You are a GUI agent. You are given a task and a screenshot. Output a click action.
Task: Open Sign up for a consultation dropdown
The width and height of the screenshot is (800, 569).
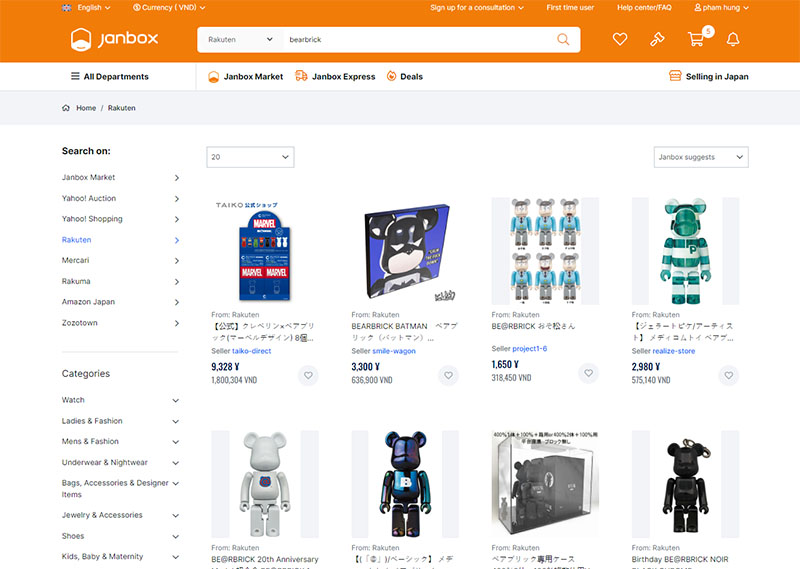pos(477,8)
